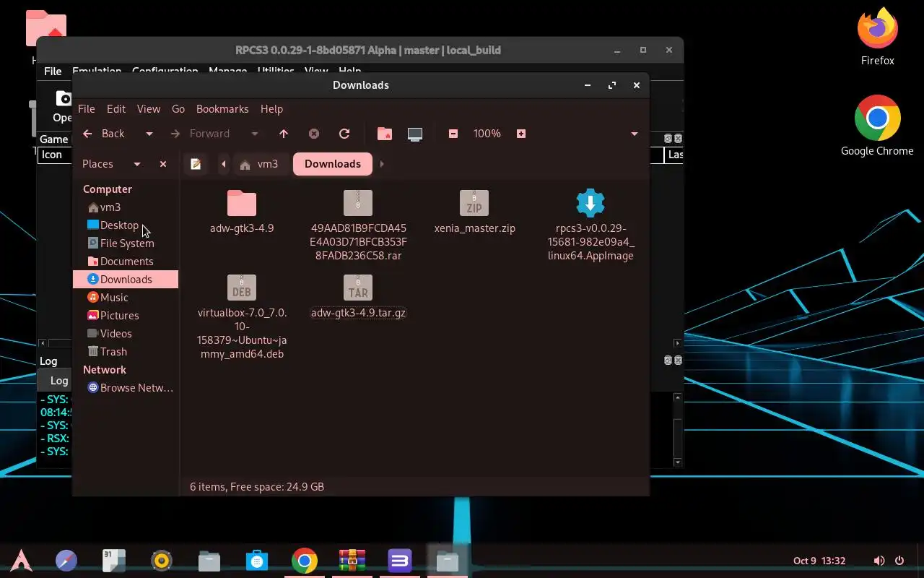The width and height of the screenshot is (924, 578).
Task: Zoom in with the plus icon
Action: click(521, 134)
